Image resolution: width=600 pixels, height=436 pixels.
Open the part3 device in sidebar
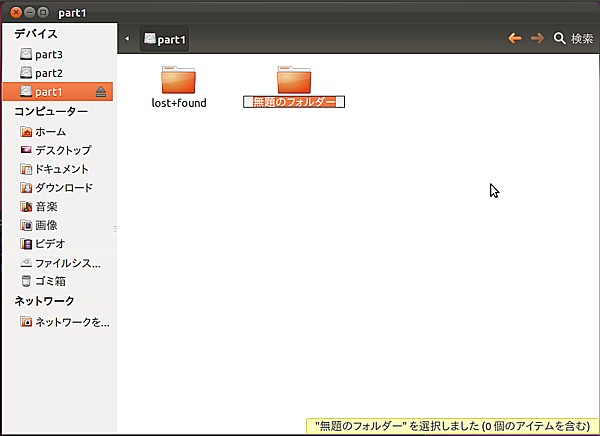pos(58,54)
